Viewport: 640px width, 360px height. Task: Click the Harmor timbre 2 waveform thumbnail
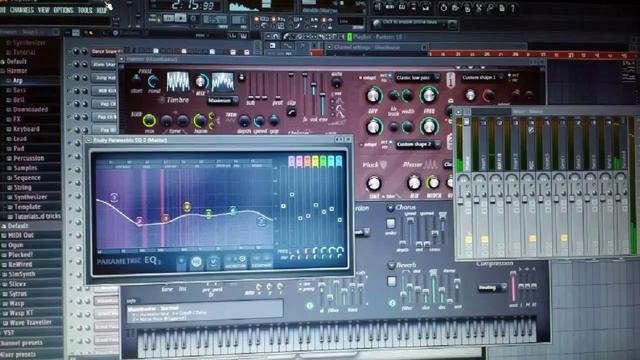pyautogui.click(x=222, y=82)
